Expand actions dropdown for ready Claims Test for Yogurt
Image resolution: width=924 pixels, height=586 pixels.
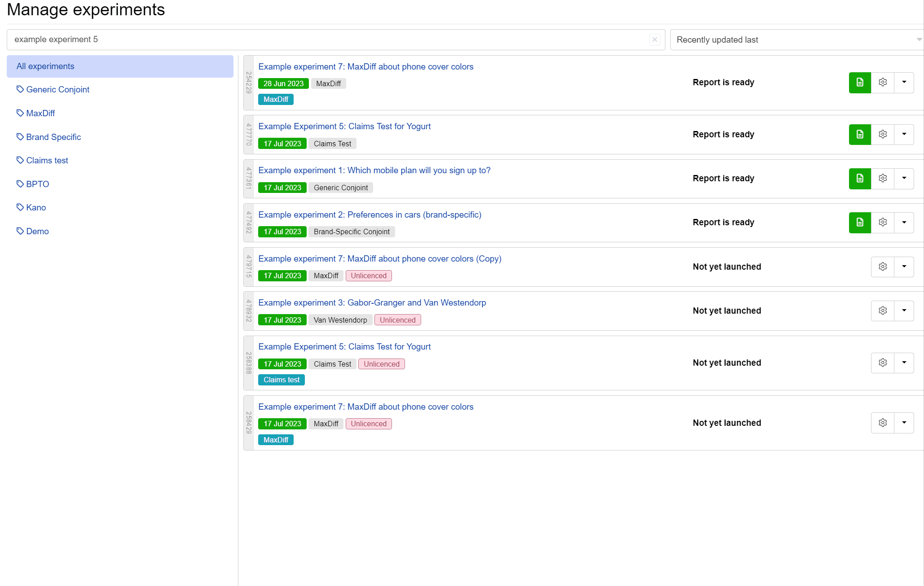904,135
